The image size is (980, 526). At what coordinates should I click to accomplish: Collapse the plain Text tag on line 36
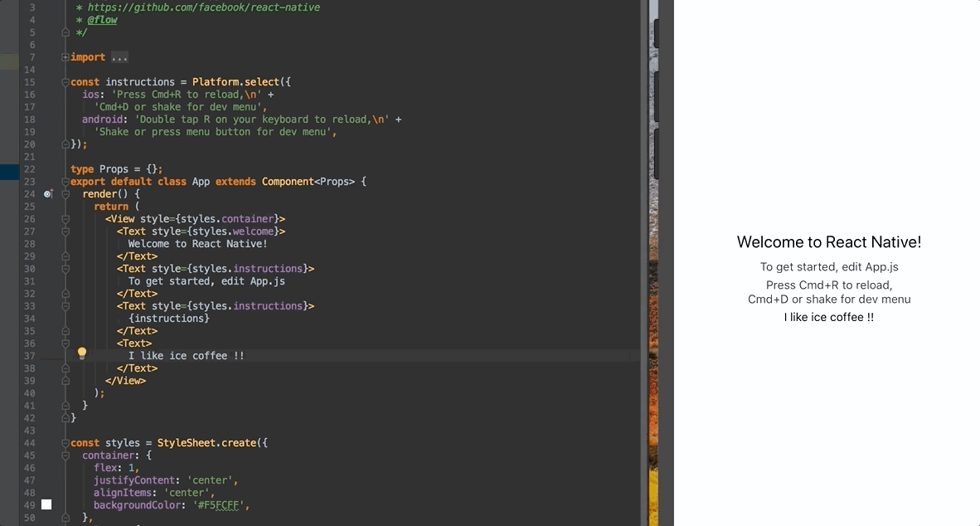(65, 343)
